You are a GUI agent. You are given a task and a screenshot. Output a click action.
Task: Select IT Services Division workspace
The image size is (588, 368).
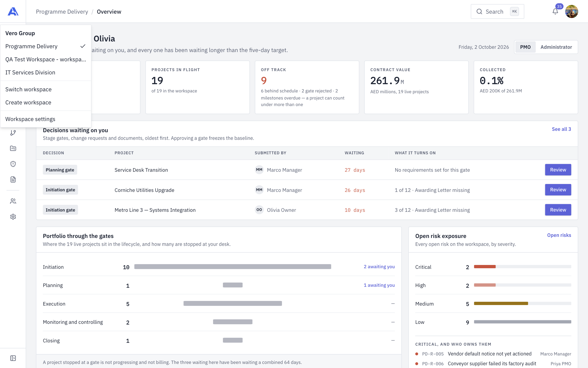pos(46,73)
